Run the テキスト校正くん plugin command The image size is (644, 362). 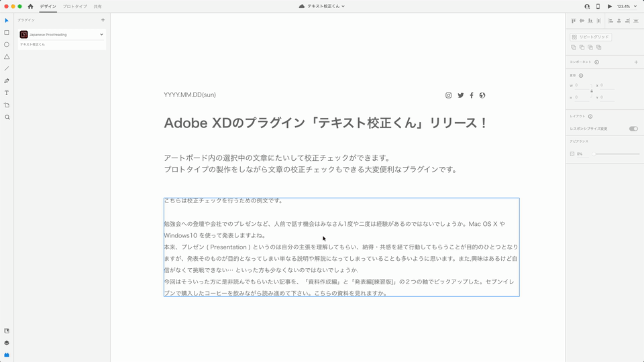(x=32, y=44)
